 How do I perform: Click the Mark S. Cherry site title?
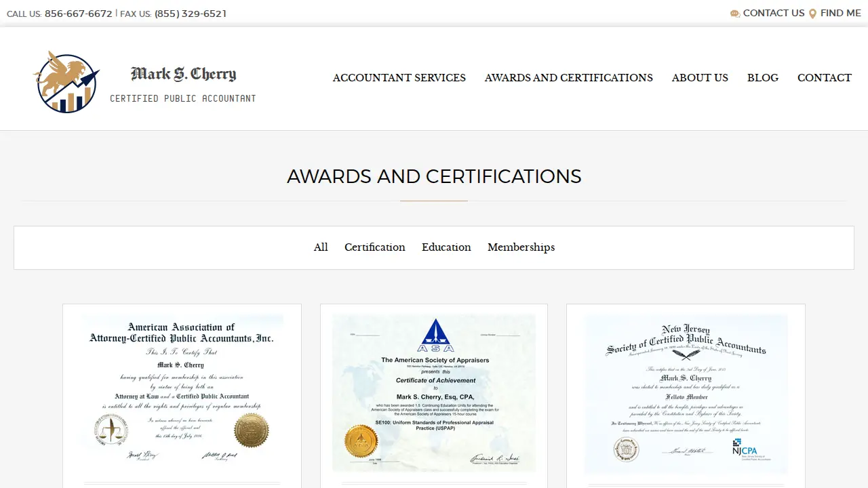click(183, 73)
